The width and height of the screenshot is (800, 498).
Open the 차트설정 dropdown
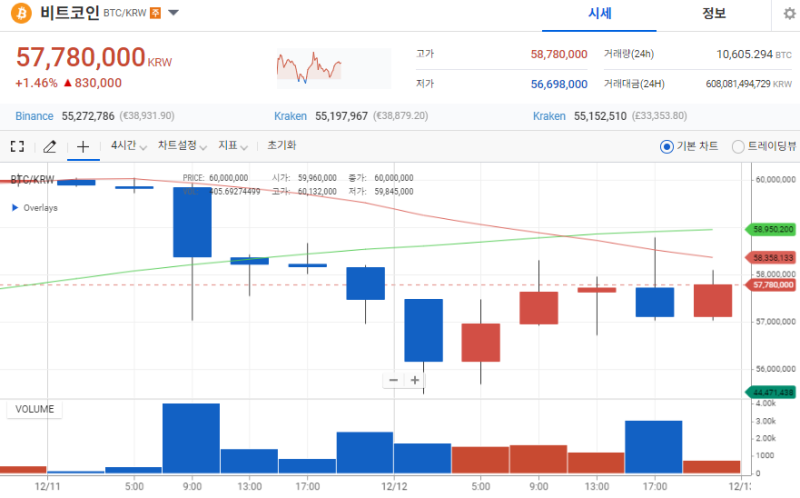182,146
